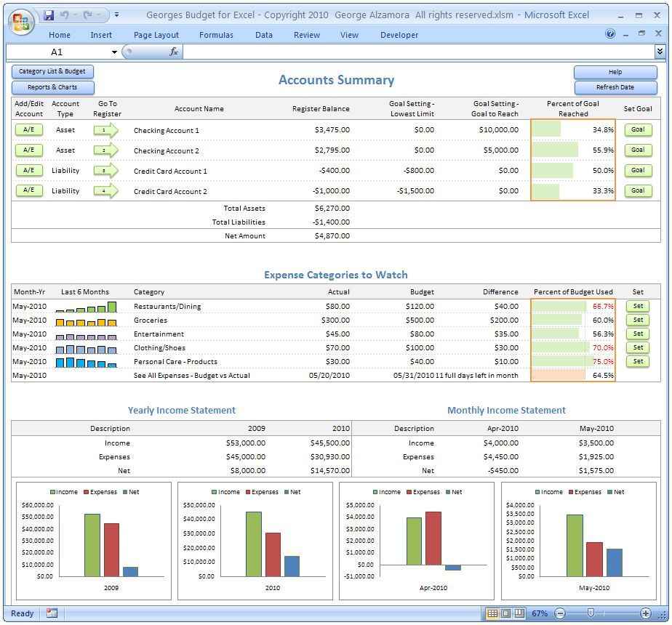Click the zoom slider handle

(x=591, y=613)
